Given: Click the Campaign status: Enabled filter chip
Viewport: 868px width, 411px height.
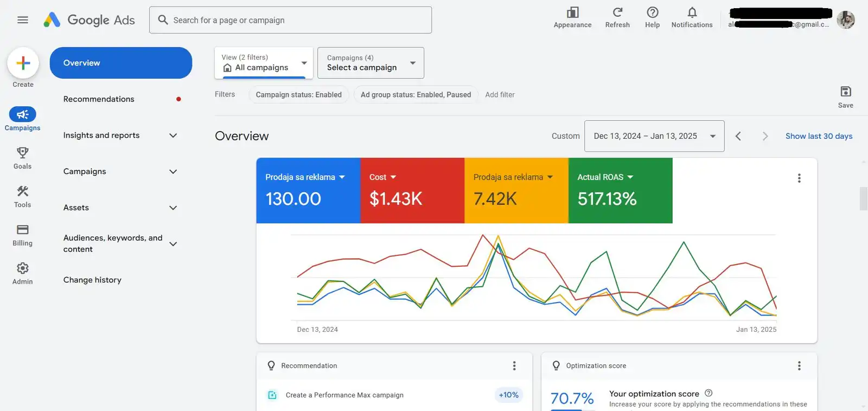Looking at the screenshot, I should [x=298, y=95].
